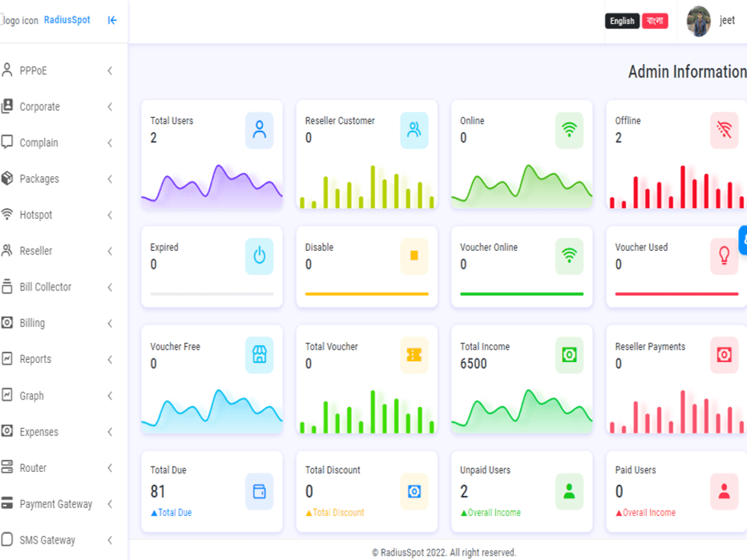This screenshot has width=747, height=560.
Task: Click the Hotspot wifi sidebar icon
Action: pos(7,214)
